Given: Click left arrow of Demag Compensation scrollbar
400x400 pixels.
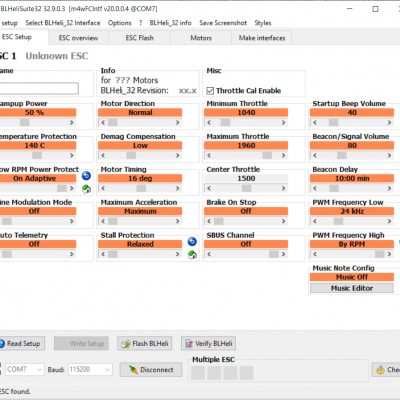Looking at the screenshot, I should point(103,155).
